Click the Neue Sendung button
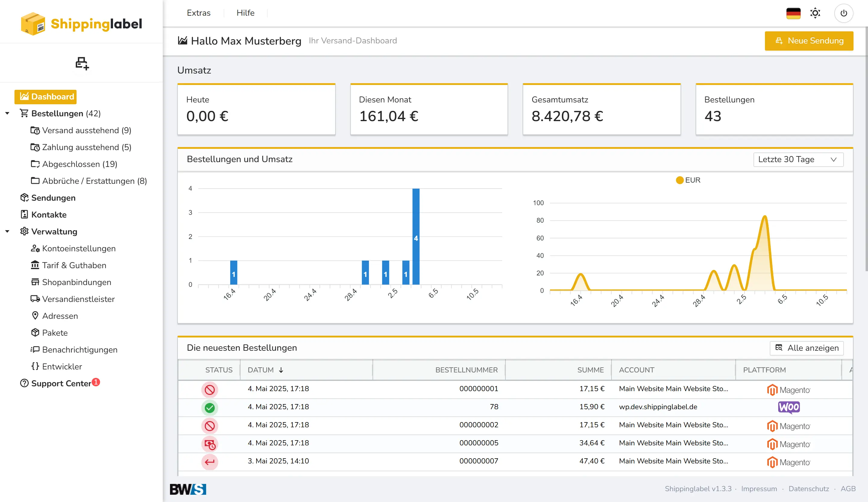Screen dimensions: 868x502 809,41
